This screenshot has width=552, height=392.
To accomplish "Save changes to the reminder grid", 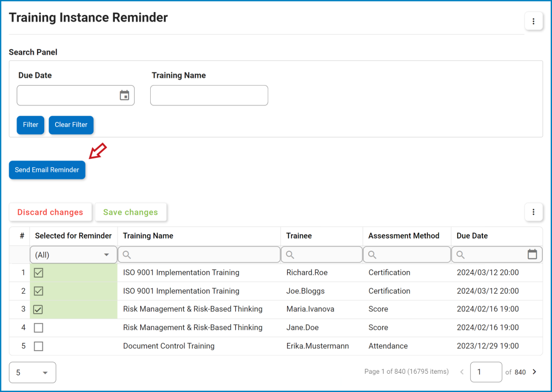I will 130,212.
